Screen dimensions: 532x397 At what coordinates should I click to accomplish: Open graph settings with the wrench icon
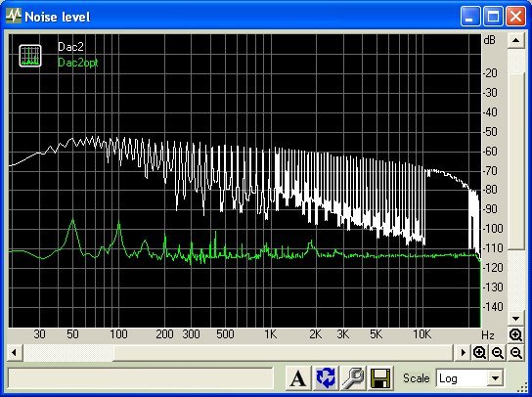click(x=353, y=378)
